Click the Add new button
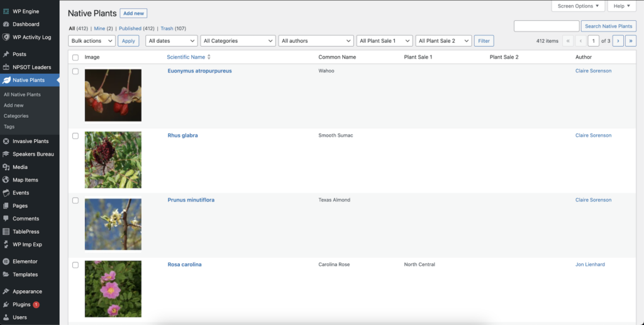 133,13
